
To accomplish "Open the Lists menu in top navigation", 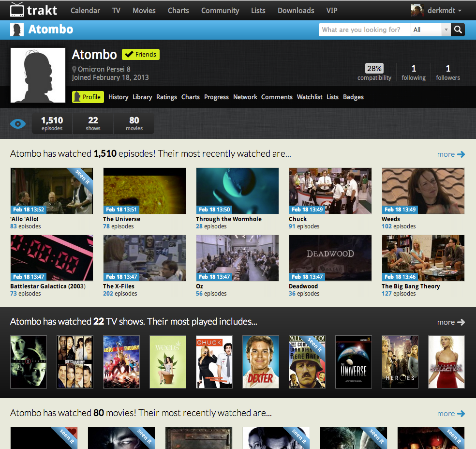I will pos(258,11).
